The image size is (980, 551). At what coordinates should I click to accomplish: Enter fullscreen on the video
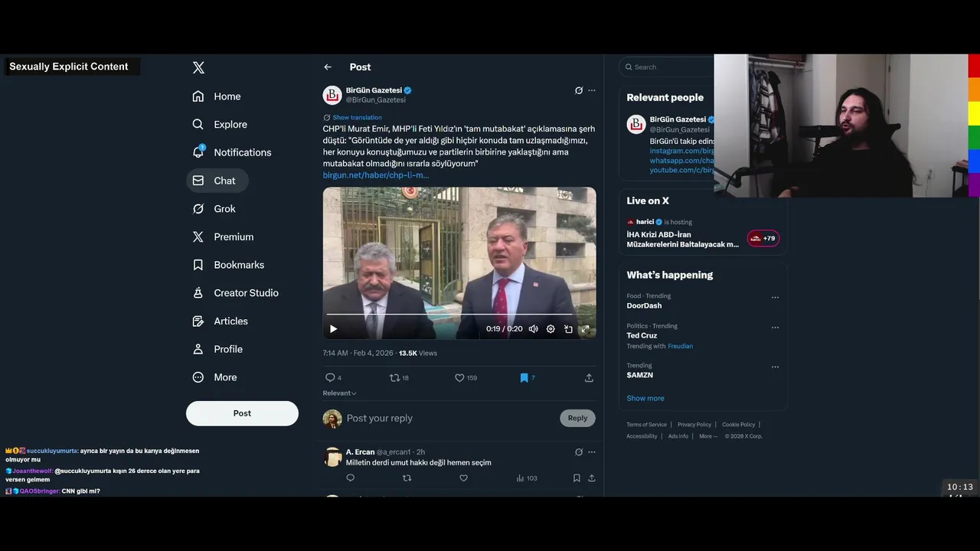585,329
